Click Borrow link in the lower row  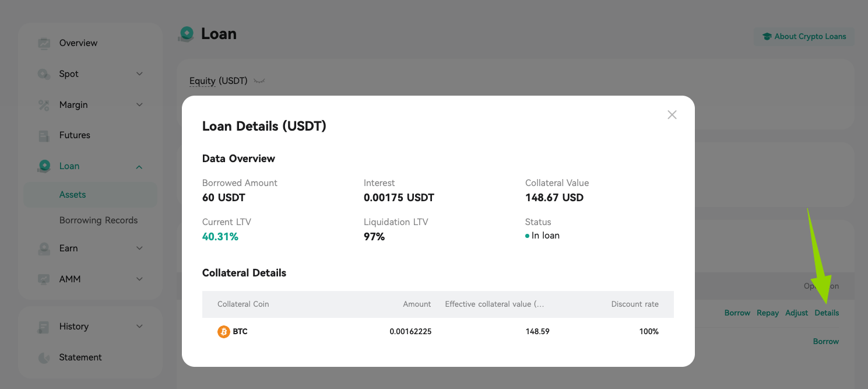tap(826, 342)
